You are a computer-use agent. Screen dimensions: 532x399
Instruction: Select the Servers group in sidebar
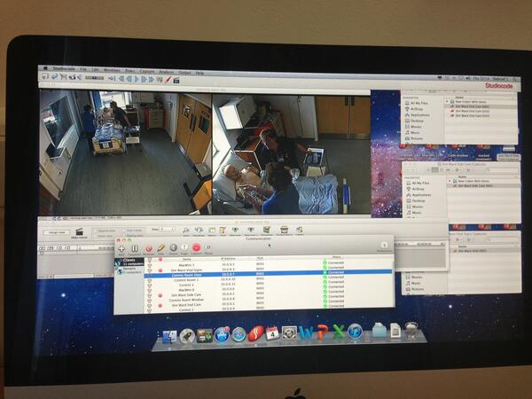pos(129,270)
